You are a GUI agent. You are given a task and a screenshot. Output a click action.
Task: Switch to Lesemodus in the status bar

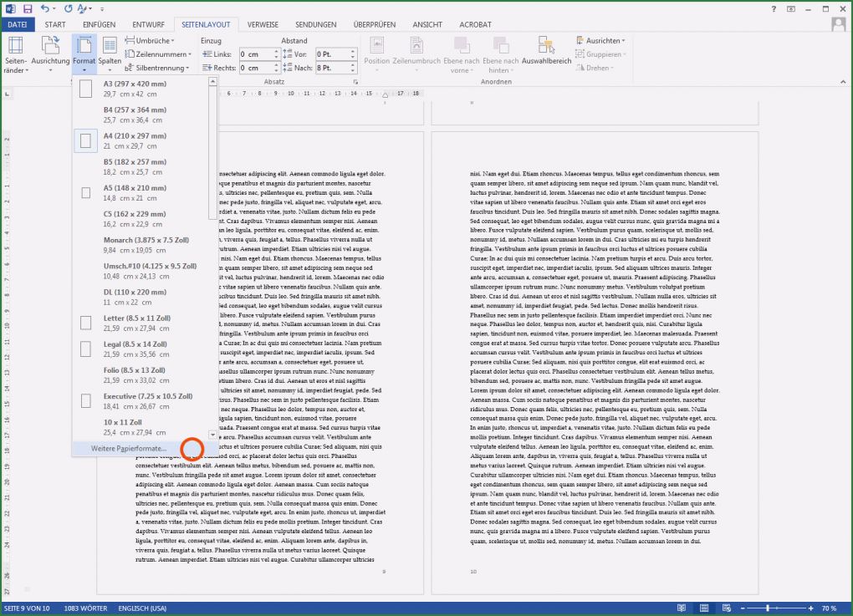coord(682,608)
